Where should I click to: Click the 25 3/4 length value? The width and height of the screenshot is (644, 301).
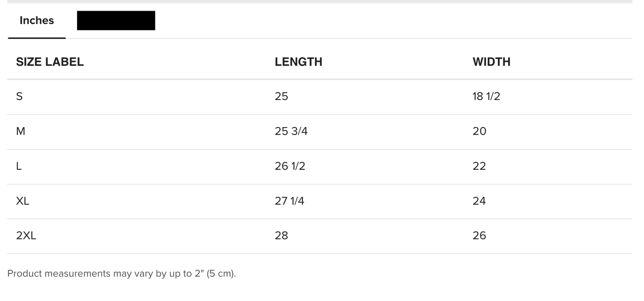pyautogui.click(x=291, y=131)
